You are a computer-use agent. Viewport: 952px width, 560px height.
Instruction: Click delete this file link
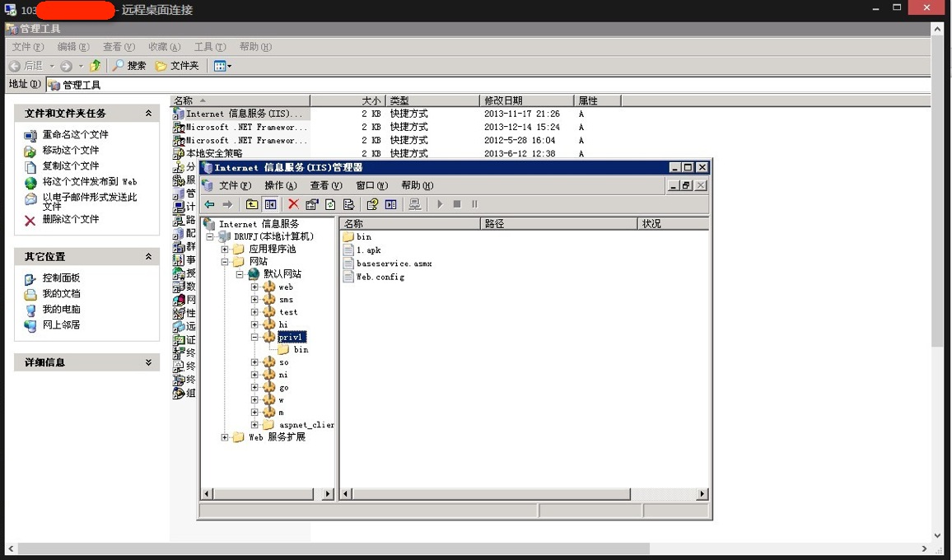click(71, 219)
